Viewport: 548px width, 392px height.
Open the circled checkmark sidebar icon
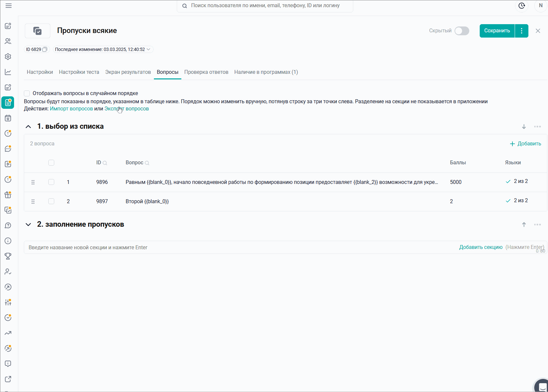8,318
